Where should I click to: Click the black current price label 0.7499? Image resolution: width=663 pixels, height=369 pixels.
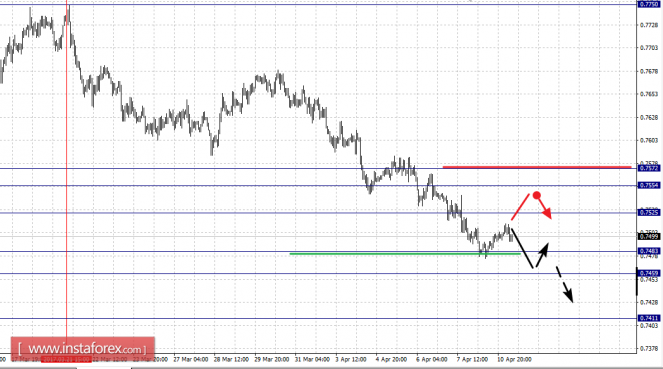coord(648,236)
